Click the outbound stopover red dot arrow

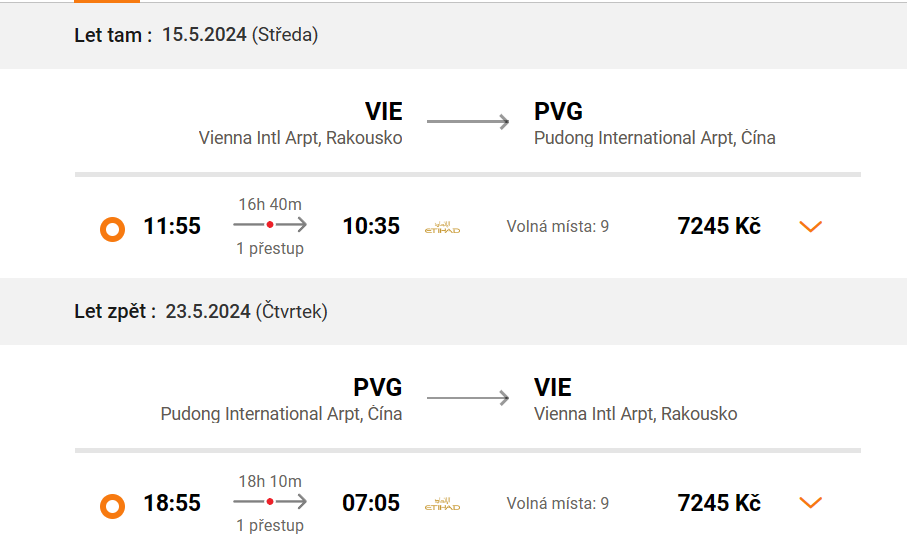point(270,224)
